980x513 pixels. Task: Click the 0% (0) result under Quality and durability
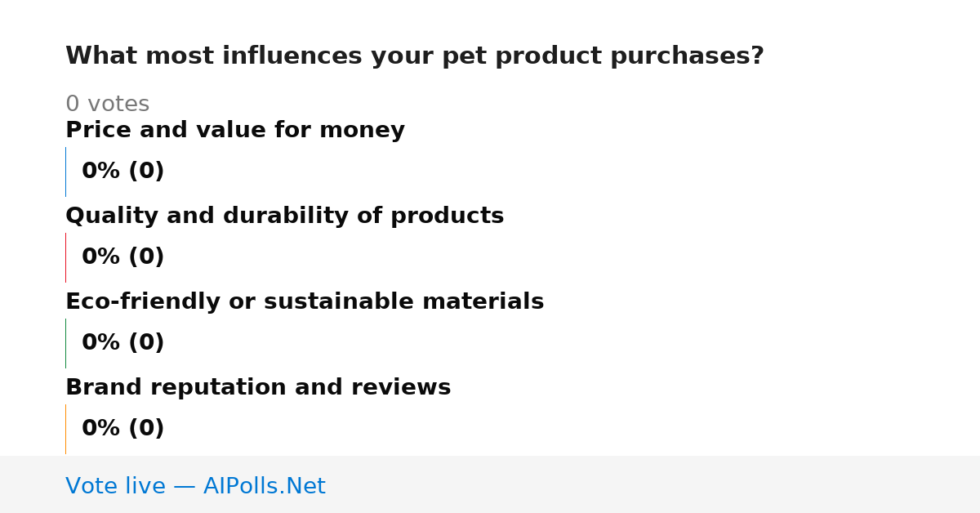point(123,257)
